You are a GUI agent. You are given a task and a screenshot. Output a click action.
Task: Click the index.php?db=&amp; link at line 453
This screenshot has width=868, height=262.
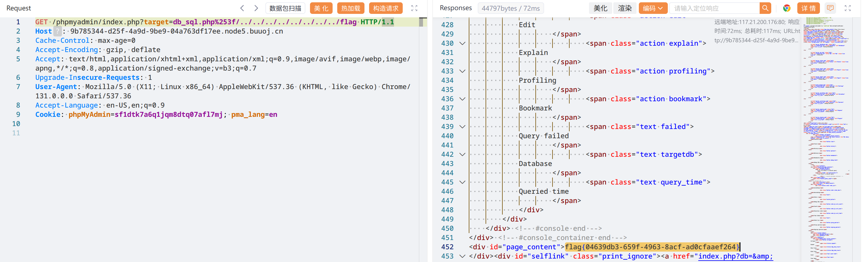[x=735, y=256]
